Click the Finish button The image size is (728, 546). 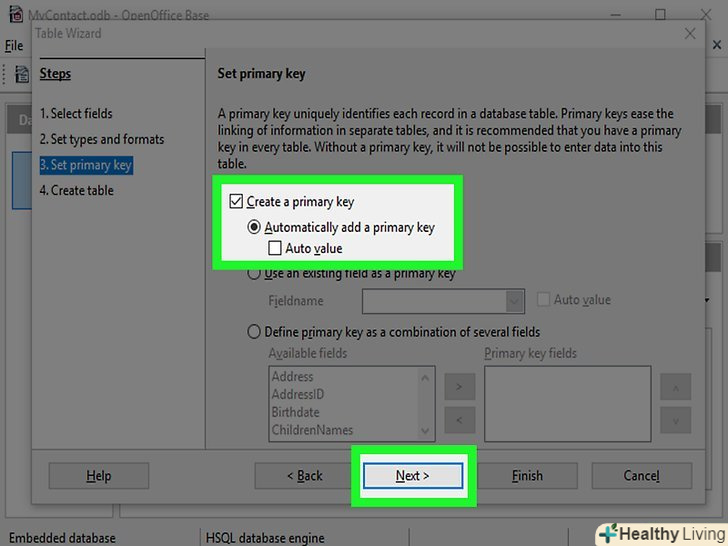pyautogui.click(x=527, y=475)
